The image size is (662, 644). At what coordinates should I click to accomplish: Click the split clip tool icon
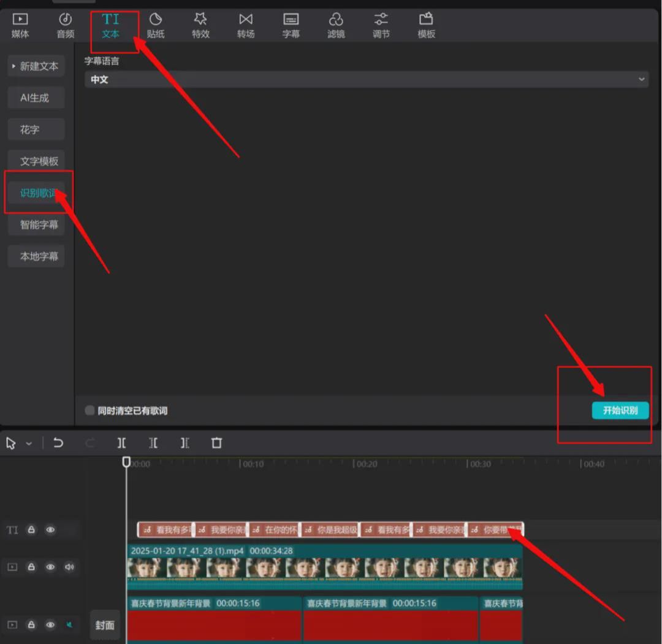click(x=122, y=443)
